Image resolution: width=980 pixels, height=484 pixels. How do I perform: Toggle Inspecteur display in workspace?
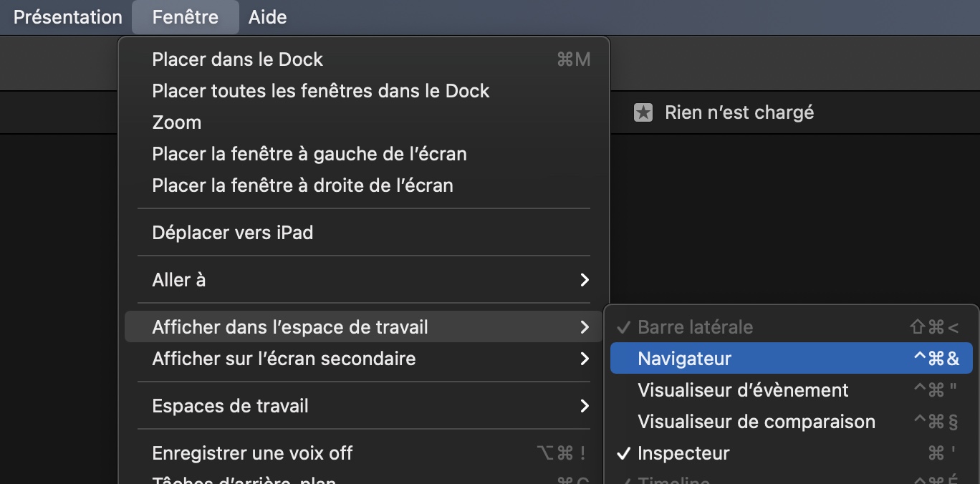pos(683,453)
